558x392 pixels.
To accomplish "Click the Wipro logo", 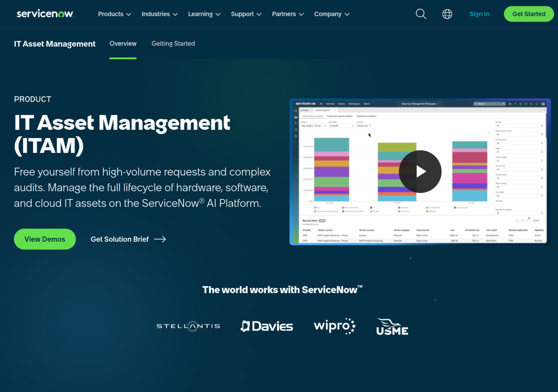I will pos(334,326).
